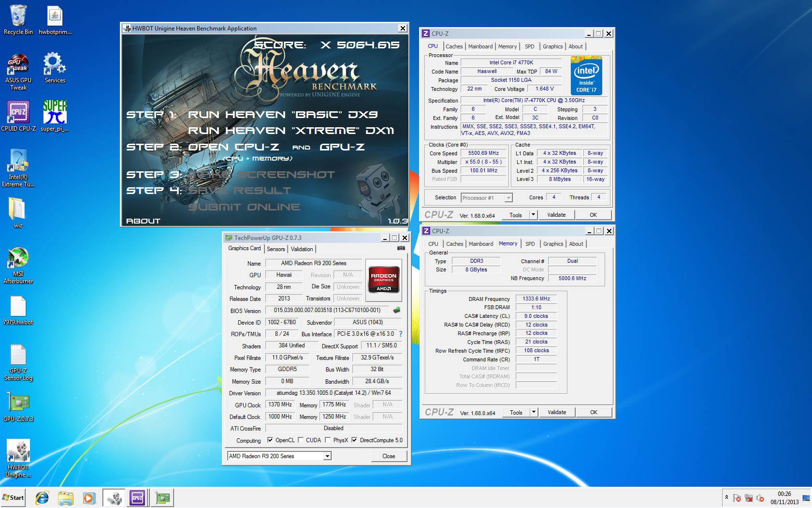
Task: Click Validate in the lower CPU-Z window
Action: [557, 412]
